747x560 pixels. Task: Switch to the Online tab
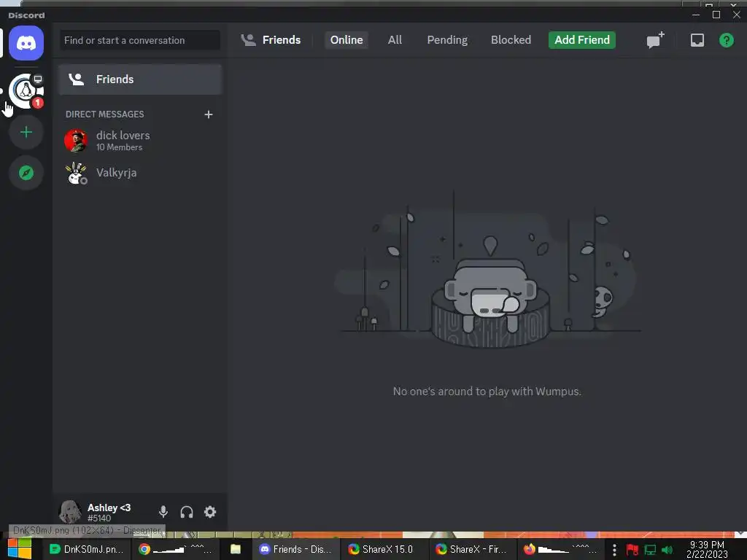tap(347, 40)
